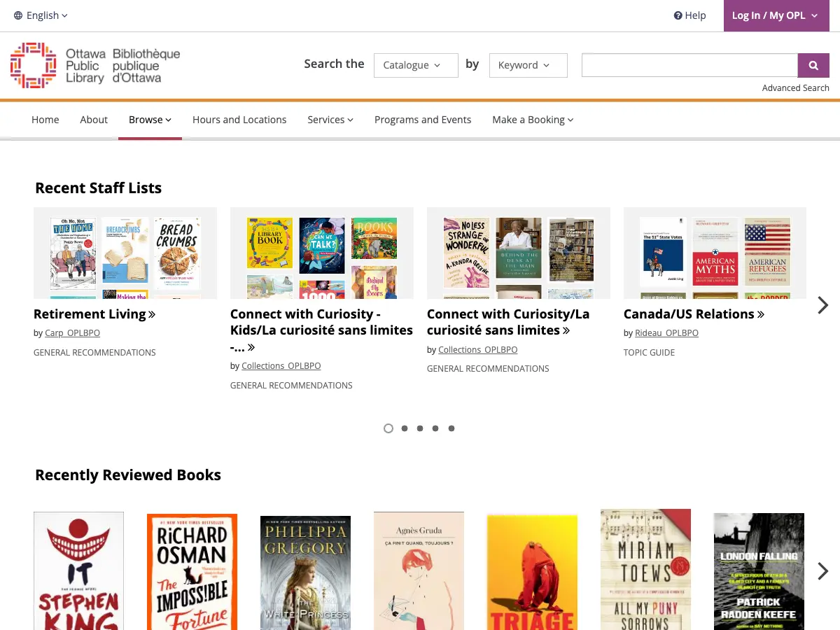
Task: Click the Ottawa Public Library logo
Action: (x=95, y=65)
